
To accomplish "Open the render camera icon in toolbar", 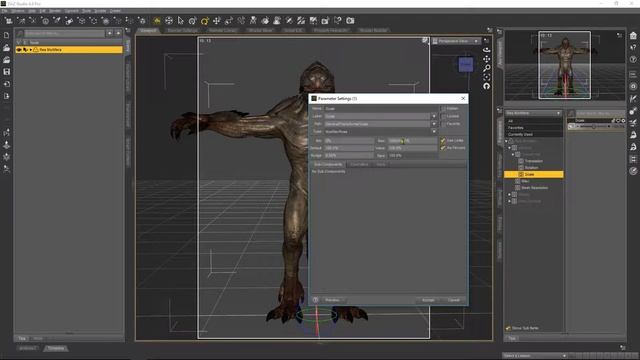I will 350,20.
